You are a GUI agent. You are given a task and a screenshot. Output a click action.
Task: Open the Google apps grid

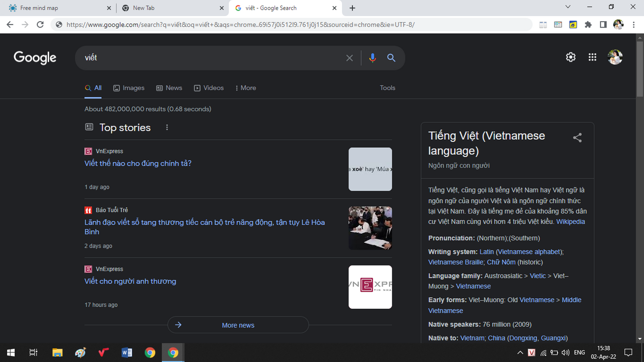tap(592, 57)
